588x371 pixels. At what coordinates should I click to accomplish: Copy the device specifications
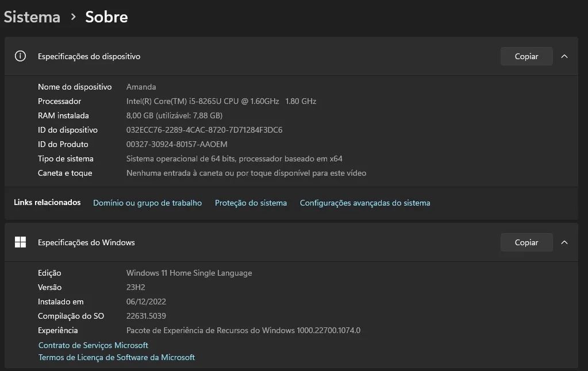526,56
